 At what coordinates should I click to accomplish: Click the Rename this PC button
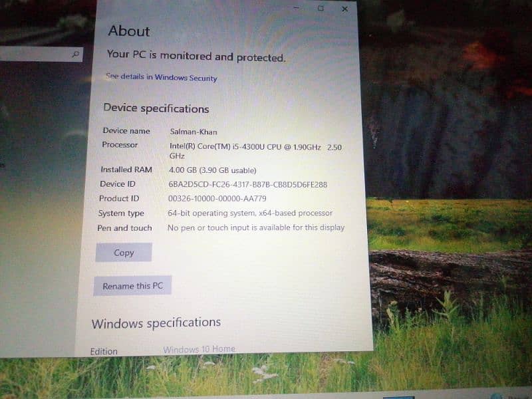(132, 286)
